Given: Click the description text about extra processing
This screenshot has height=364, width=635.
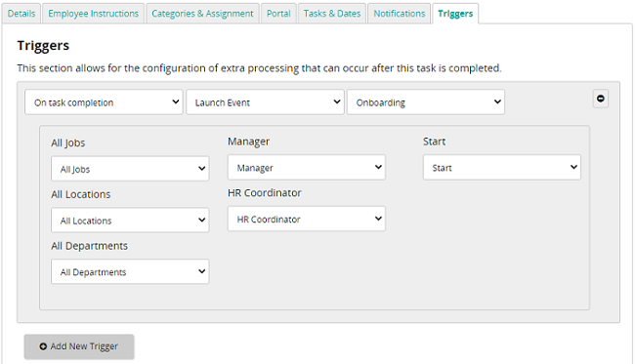Looking at the screenshot, I should pos(259,68).
